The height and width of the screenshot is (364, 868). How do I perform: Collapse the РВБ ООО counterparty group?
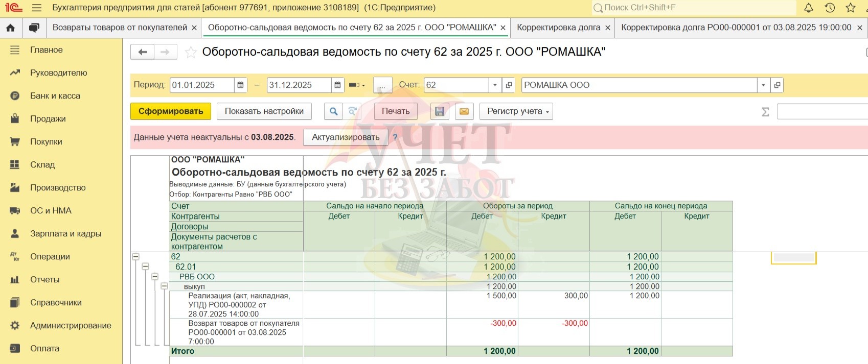(154, 276)
